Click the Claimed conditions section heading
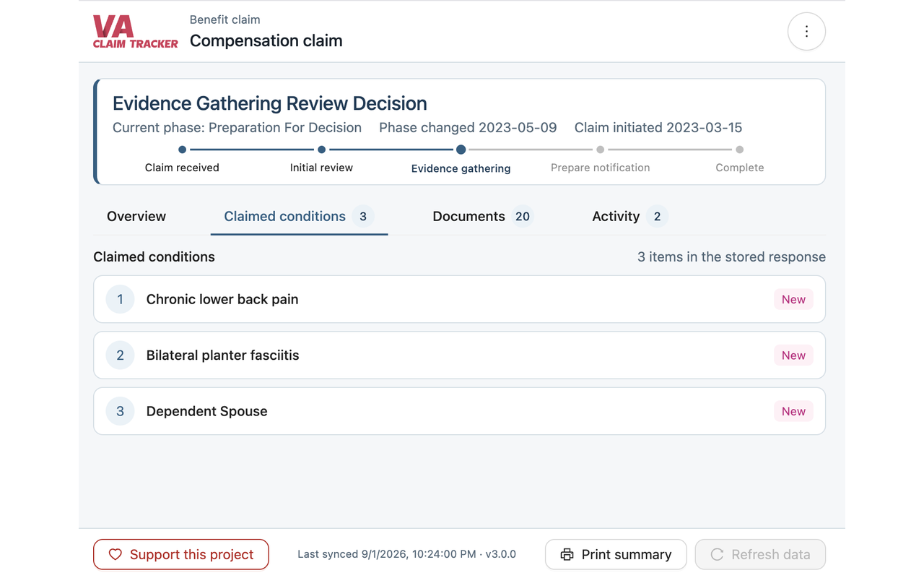The width and height of the screenshot is (924, 578). (154, 257)
